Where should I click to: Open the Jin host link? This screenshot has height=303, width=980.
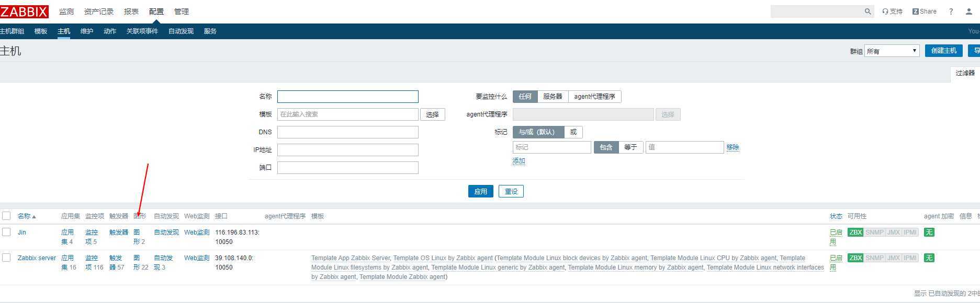[x=22, y=232]
